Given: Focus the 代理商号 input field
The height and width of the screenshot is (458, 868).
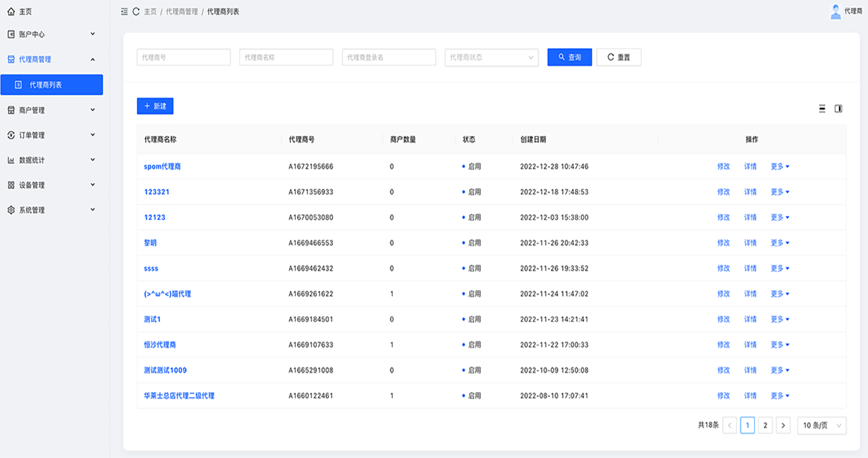Looking at the screenshot, I should point(184,58).
